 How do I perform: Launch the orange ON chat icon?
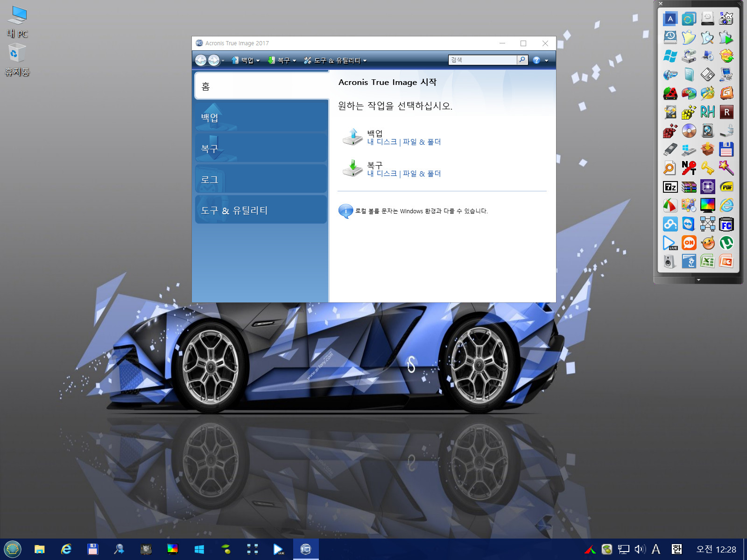[689, 243]
